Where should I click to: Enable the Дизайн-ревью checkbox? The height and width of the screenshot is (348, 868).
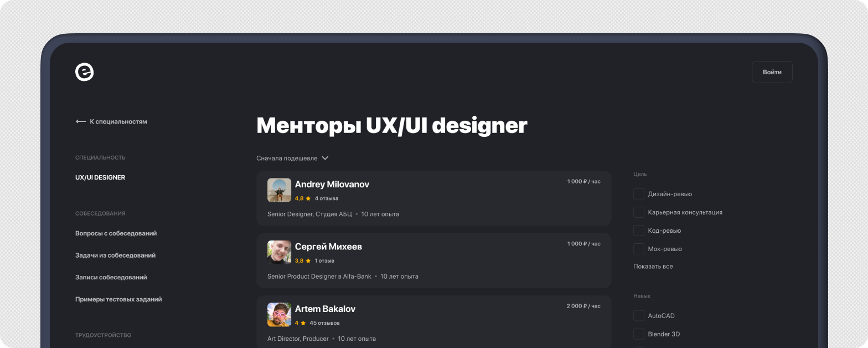[x=639, y=194]
